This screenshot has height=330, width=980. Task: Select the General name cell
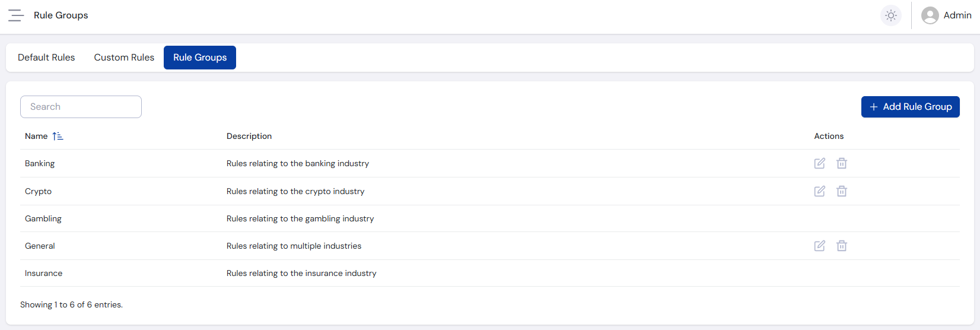pos(40,246)
